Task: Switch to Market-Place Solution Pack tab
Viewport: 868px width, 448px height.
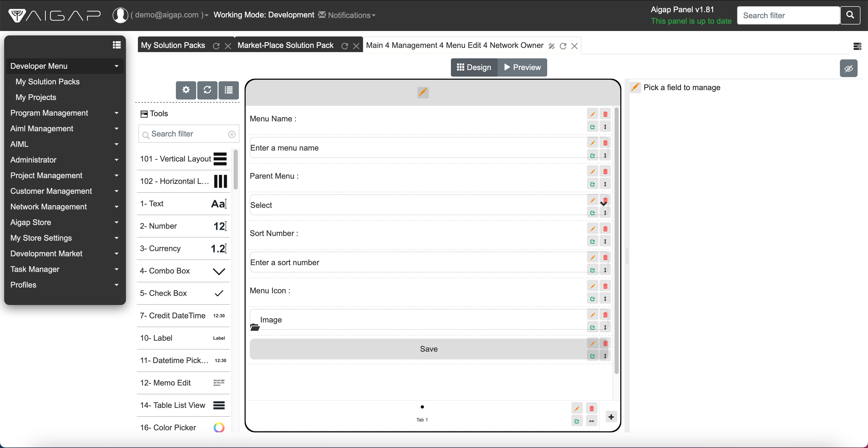Action: coord(285,45)
